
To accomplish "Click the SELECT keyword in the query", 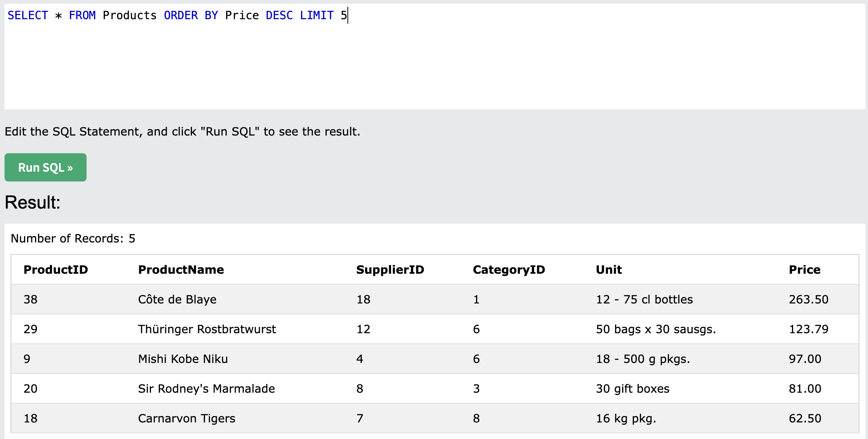I will click(x=28, y=15).
